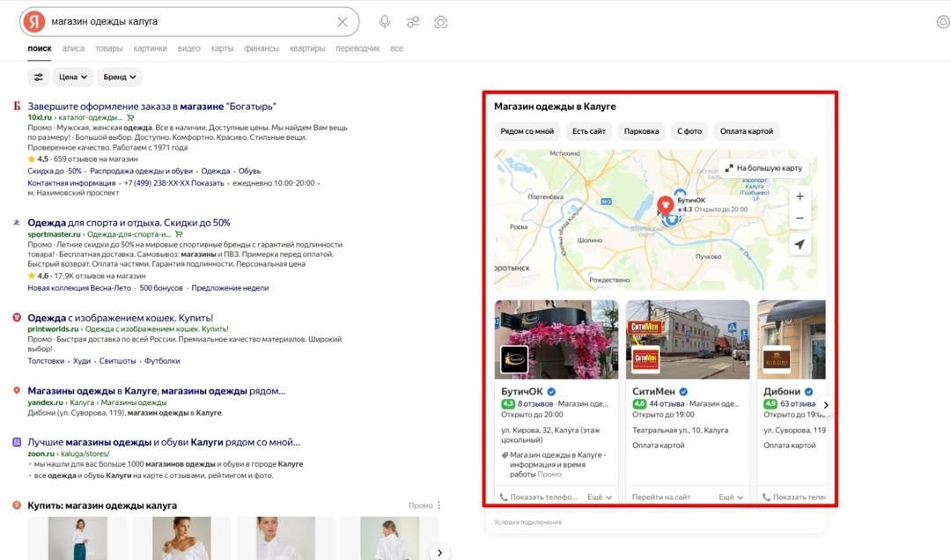Screen dimensions: 951x560
Task: Open image search camera icon
Action: click(441, 22)
